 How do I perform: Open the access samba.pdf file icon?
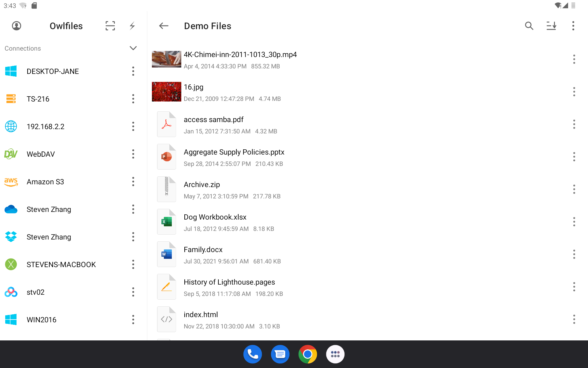(x=167, y=124)
